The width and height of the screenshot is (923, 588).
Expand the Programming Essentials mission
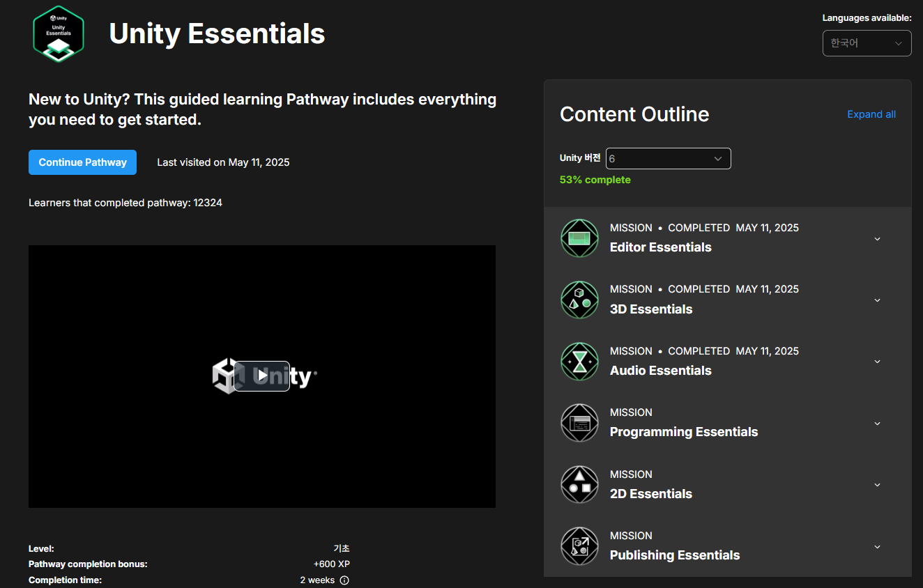point(878,424)
